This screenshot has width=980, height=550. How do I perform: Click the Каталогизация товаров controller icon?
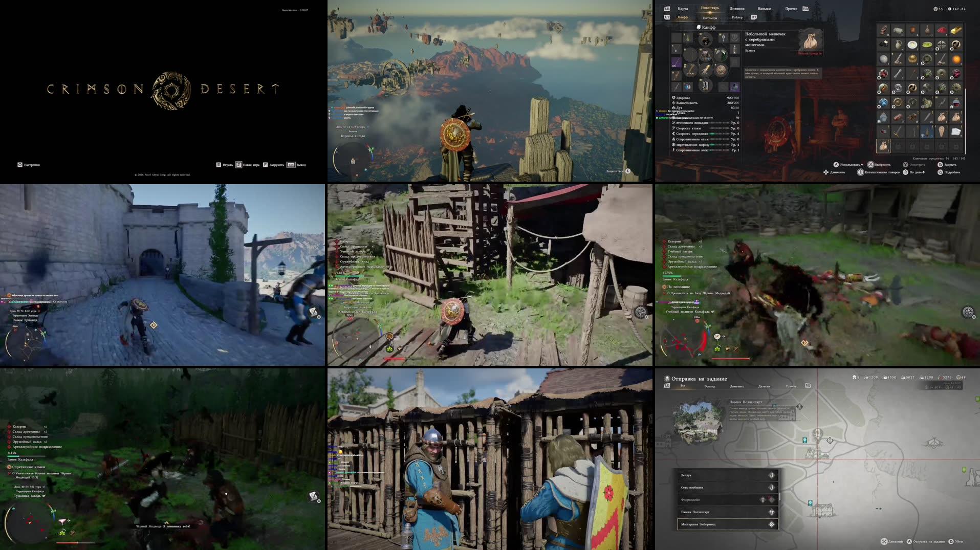point(860,173)
